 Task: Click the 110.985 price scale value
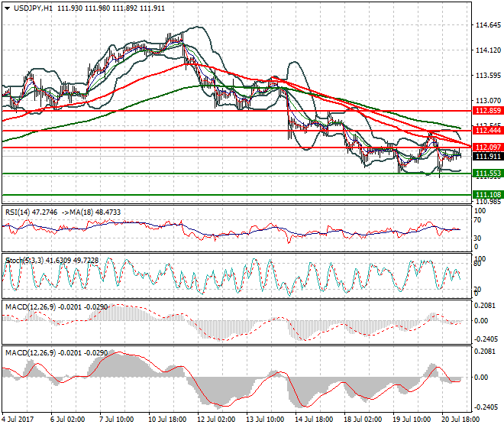click(488, 202)
